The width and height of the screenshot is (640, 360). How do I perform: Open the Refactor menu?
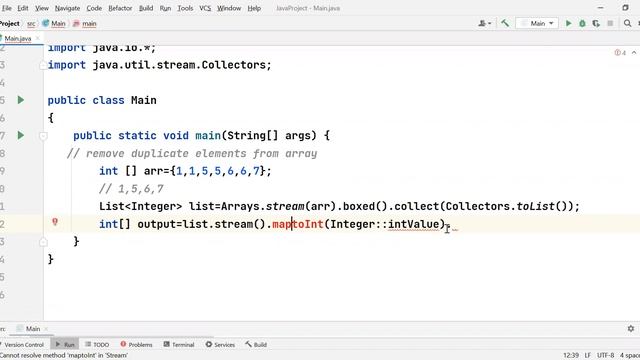coord(120,8)
